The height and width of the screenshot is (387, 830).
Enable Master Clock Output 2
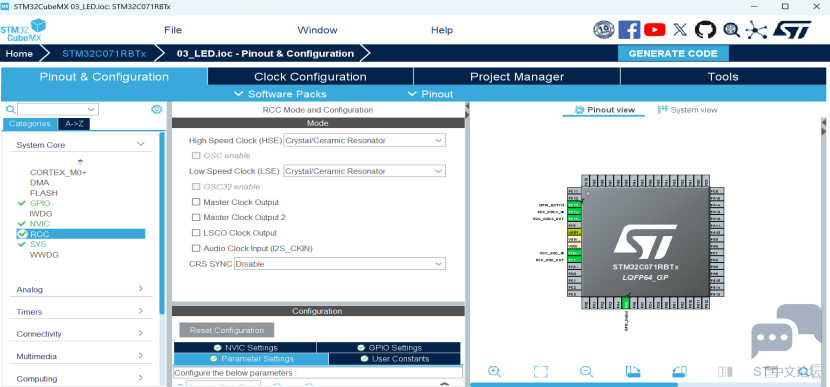[x=196, y=218]
